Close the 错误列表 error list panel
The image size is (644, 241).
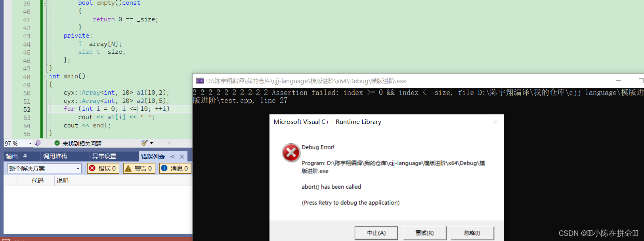(182, 156)
